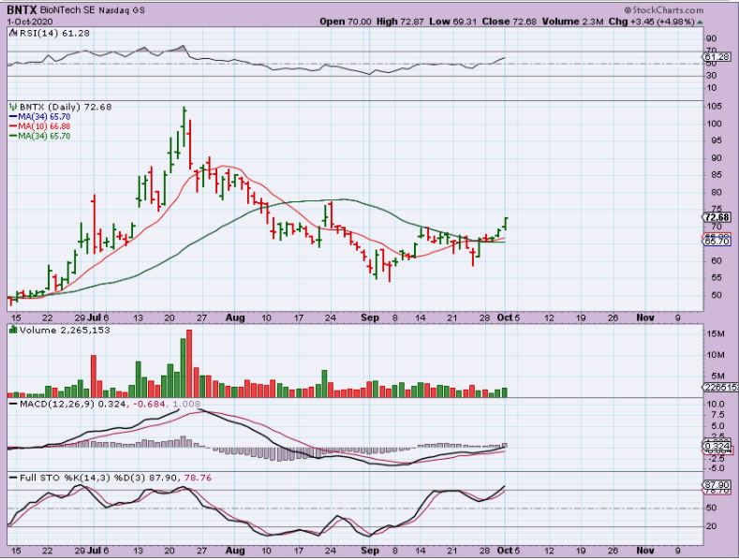Click the Aug label on the date axis
Viewport: 739px width, 560px height.
click(x=231, y=317)
